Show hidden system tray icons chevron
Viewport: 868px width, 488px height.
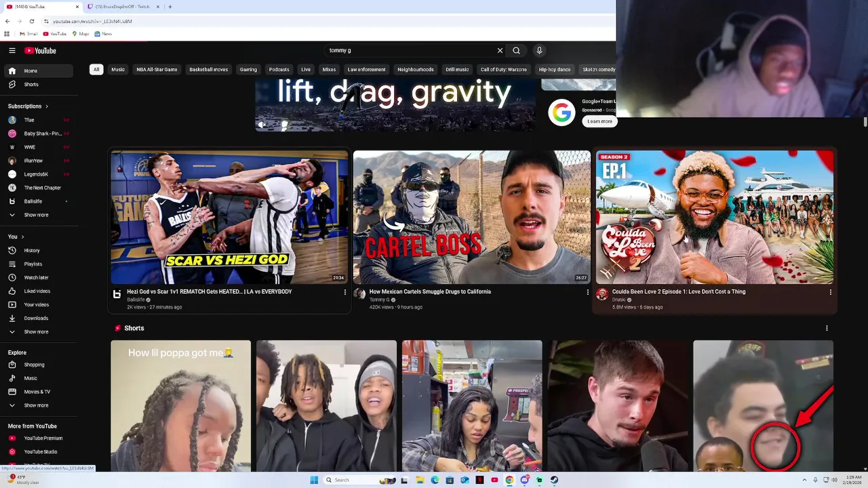coord(804,480)
